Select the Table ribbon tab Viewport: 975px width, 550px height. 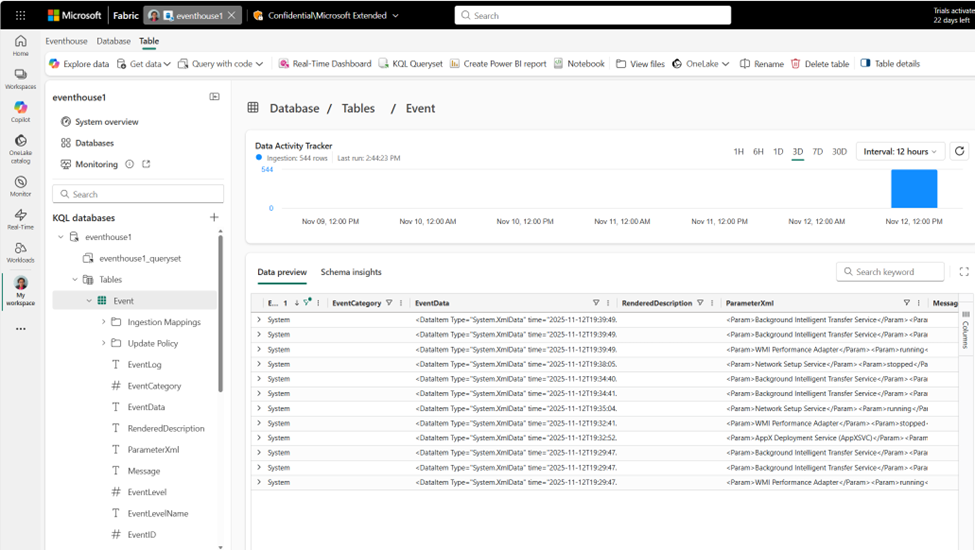[x=149, y=41]
